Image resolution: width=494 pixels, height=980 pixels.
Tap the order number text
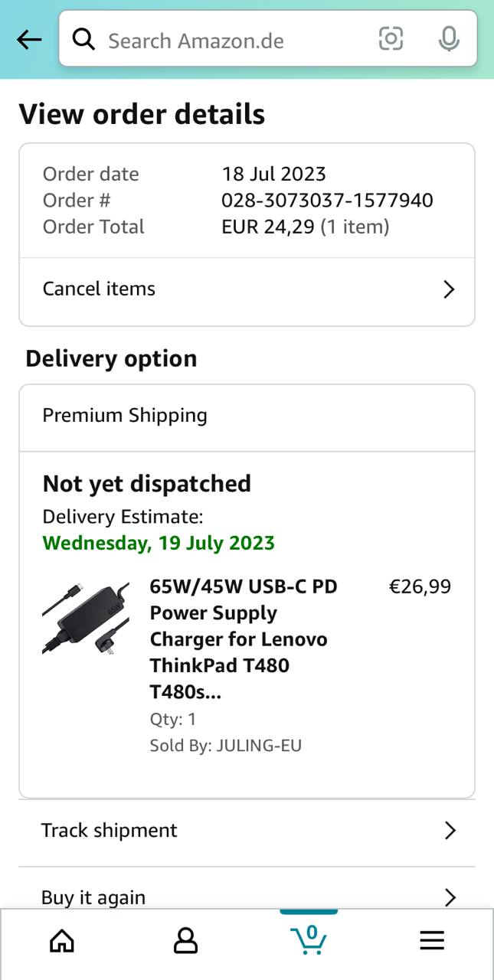327,201
